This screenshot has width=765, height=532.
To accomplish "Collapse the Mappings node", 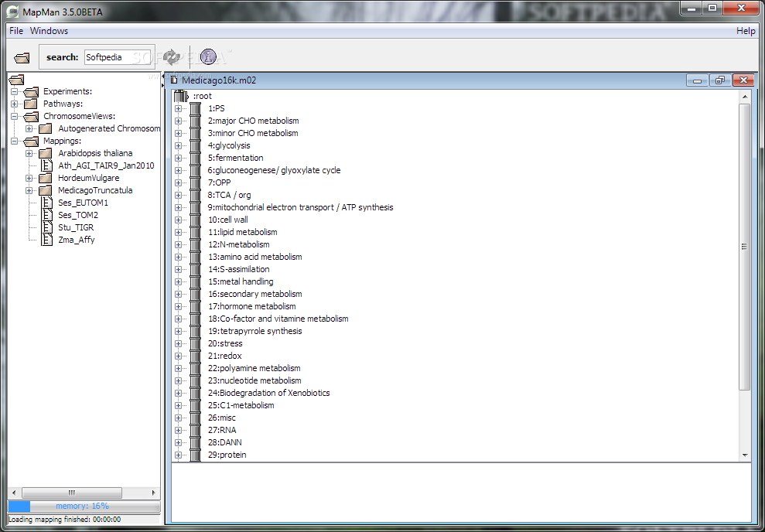I will pos(14,142).
